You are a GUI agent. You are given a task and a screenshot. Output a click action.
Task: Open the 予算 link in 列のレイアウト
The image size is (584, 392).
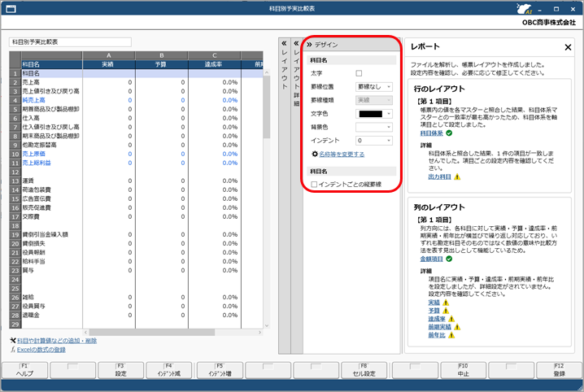pos(434,311)
